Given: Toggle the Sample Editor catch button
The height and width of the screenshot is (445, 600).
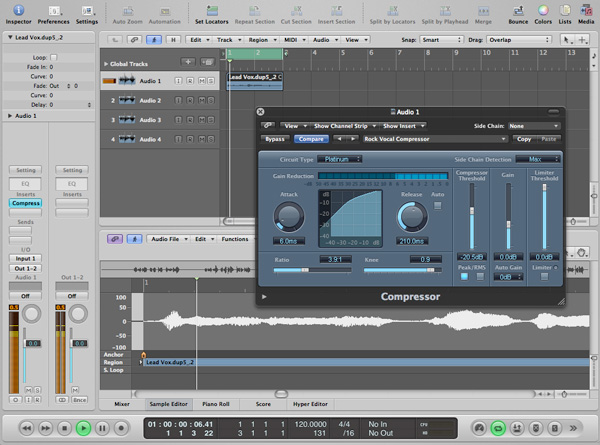Looking at the screenshot, I should click(x=134, y=239).
